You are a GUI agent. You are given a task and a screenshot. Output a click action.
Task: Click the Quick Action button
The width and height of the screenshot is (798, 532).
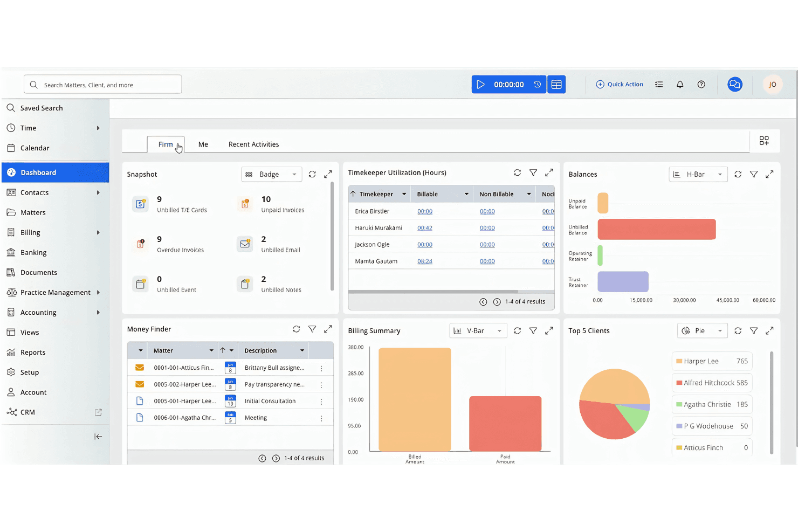point(620,85)
